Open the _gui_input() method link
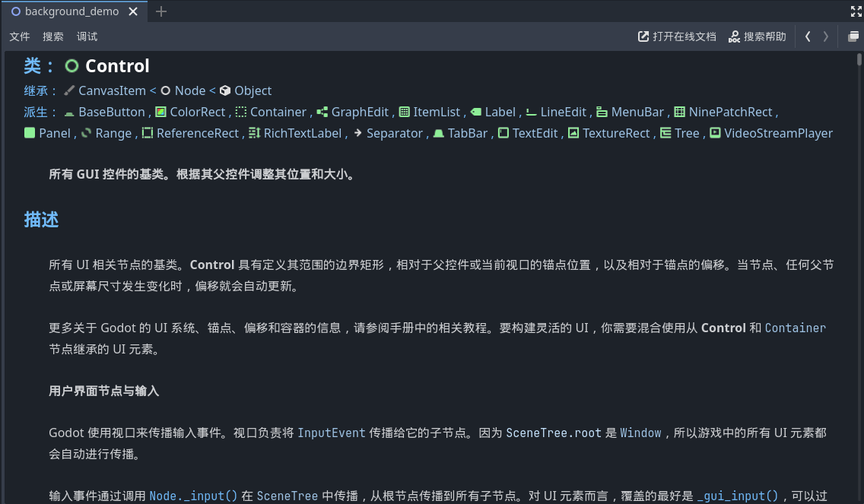This screenshot has height=504, width=864. coord(737,496)
